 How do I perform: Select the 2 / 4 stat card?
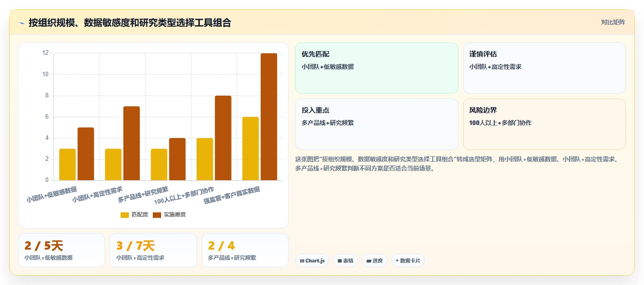pos(245,250)
